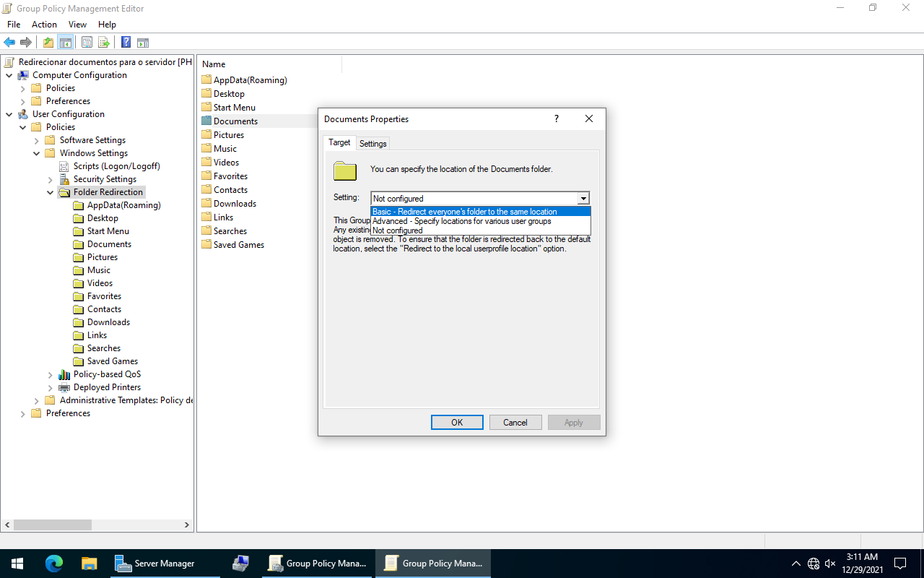Click the Properties toolbar icon
The image size is (924, 578).
coord(87,42)
